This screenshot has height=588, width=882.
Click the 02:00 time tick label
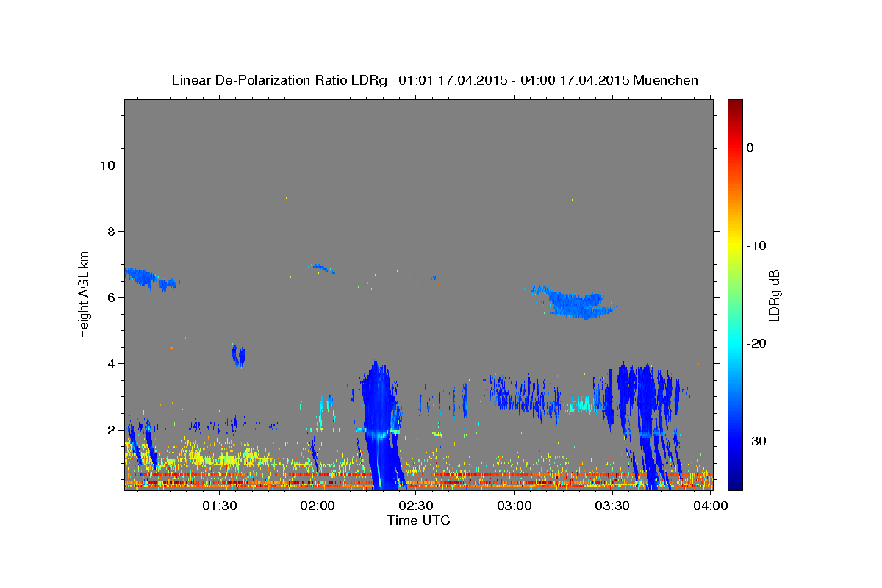pos(318,506)
